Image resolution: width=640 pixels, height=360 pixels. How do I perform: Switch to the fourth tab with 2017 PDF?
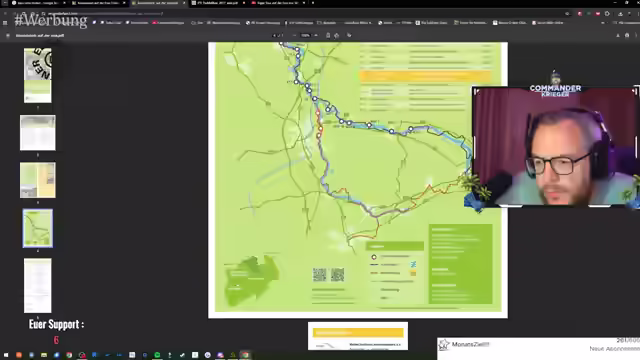tap(218, 3)
